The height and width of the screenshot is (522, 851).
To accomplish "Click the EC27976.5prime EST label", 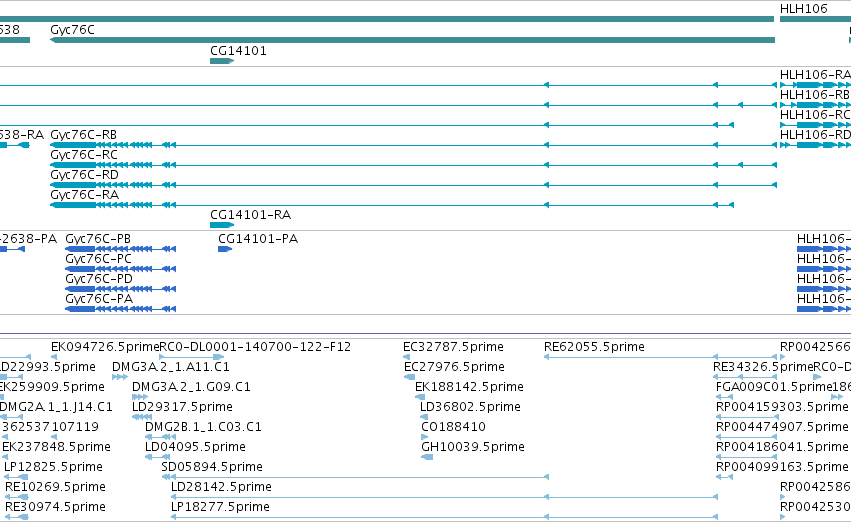I will click(x=454, y=367).
